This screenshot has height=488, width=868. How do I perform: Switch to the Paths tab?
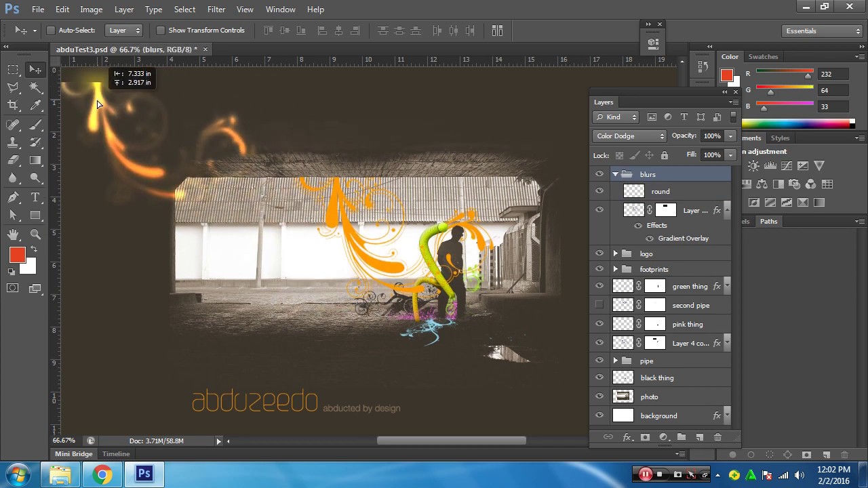pyautogui.click(x=768, y=222)
